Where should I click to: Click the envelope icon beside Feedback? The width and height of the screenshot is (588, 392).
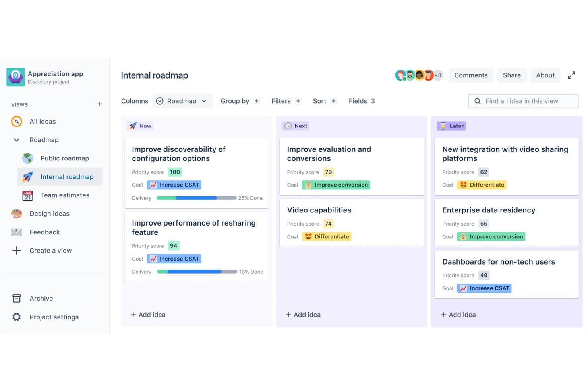(17, 232)
